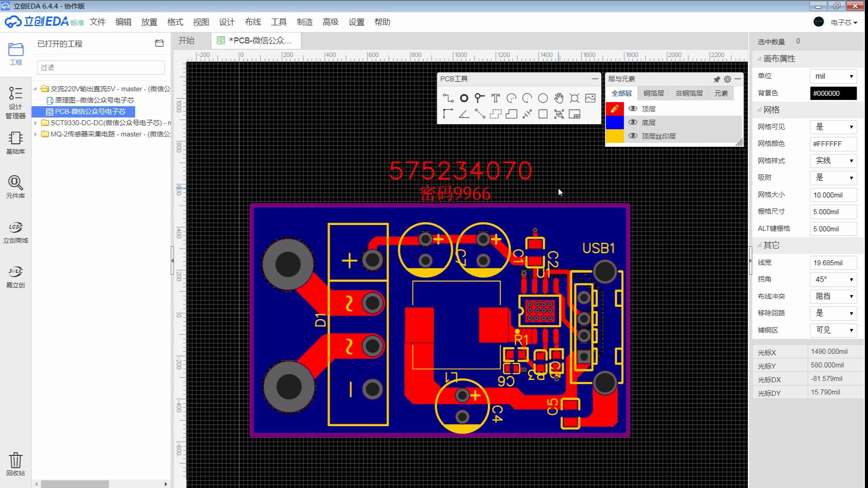Click the folder icon beside 已打开的工程
Image resolution: width=868 pixels, height=488 pixels.
159,43
